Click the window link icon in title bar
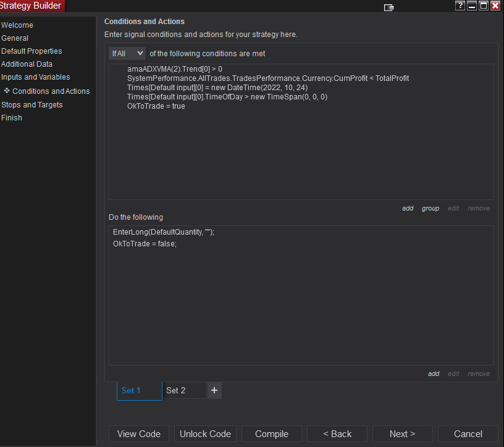 click(x=388, y=7)
